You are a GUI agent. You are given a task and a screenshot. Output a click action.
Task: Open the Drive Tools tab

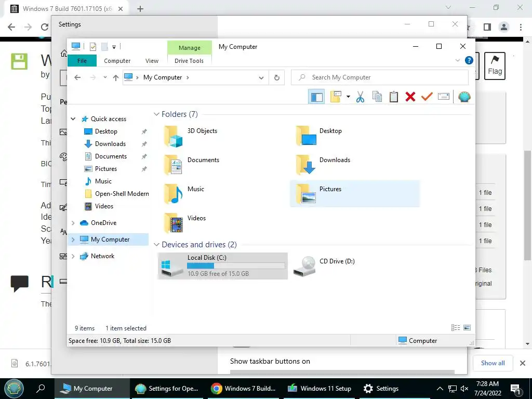[x=189, y=61]
